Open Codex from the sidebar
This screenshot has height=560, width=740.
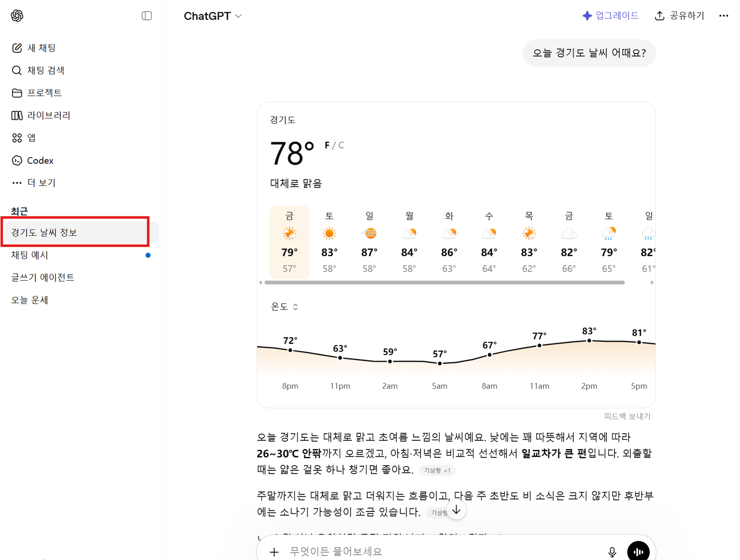pyautogui.click(x=32, y=160)
